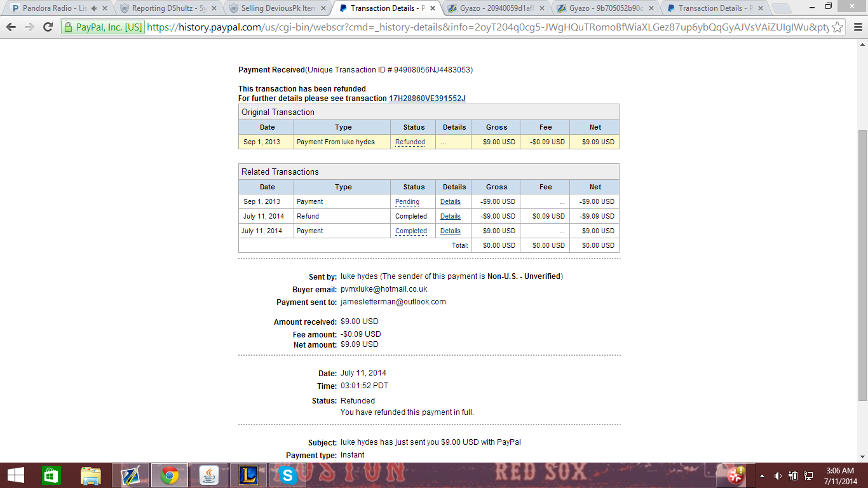The width and height of the screenshot is (868, 488).
Task: Click the Refunded status link in Original Transaction
Action: [x=410, y=142]
